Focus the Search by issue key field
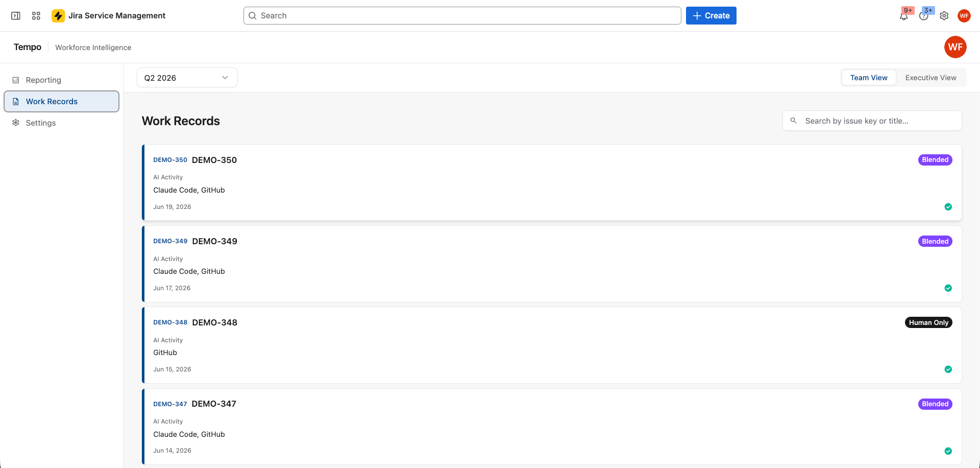The image size is (980, 468). [872, 121]
